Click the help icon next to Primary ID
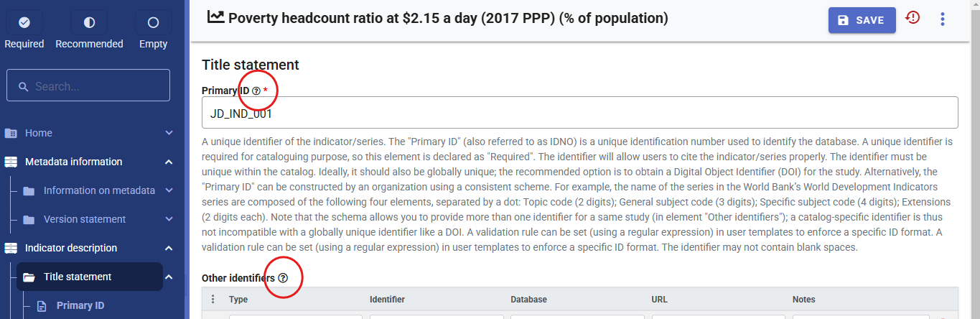The width and height of the screenshot is (980, 319). click(x=256, y=91)
